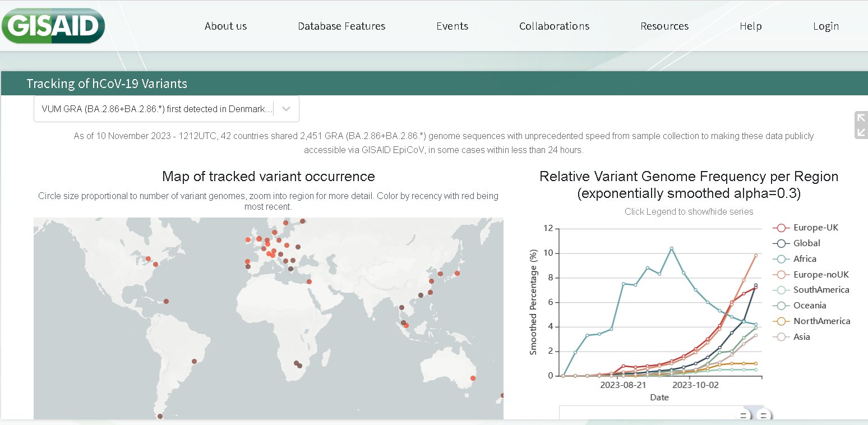Toggle the NorthAmerica legend series

point(821,321)
